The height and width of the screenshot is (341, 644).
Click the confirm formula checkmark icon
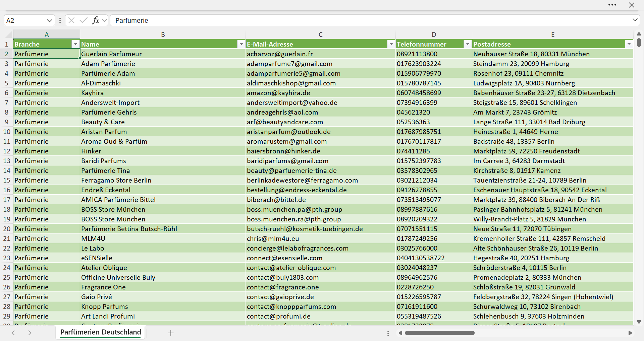pos(84,20)
